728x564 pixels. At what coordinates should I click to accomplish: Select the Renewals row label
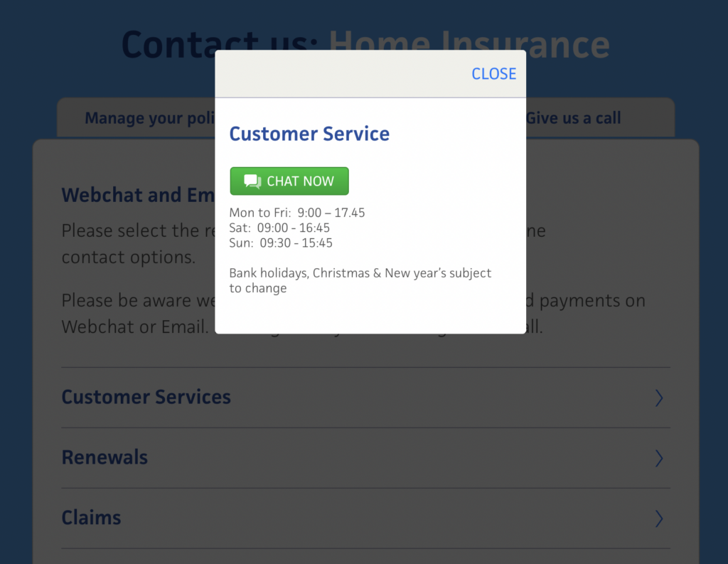pos(105,457)
